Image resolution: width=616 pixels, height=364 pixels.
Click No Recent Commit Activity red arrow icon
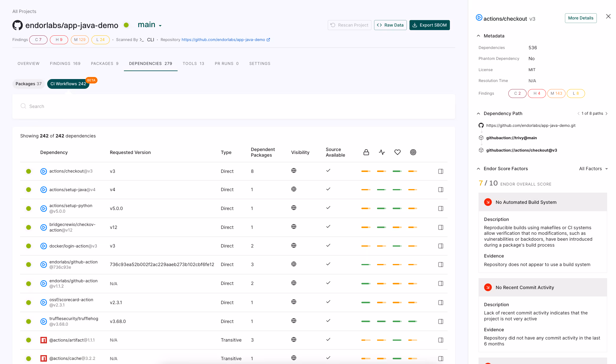tap(488, 287)
